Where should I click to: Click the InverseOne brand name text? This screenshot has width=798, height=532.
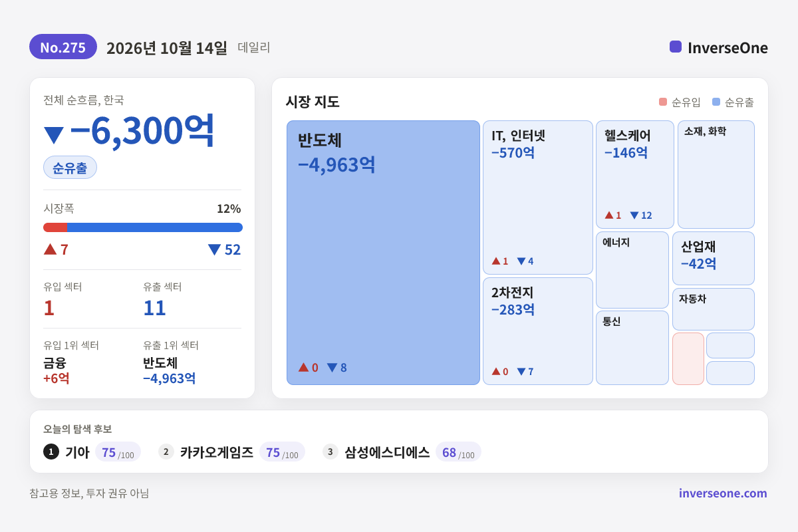pyautogui.click(x=728, y=48)
